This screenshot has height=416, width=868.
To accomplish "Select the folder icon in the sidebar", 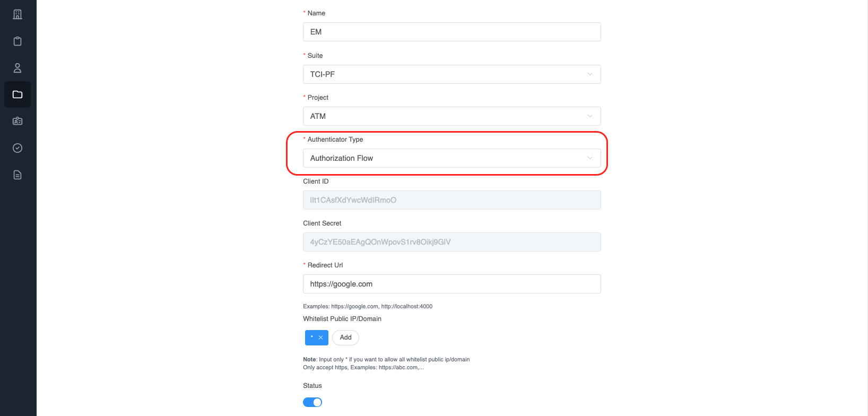I will point(18,94).
